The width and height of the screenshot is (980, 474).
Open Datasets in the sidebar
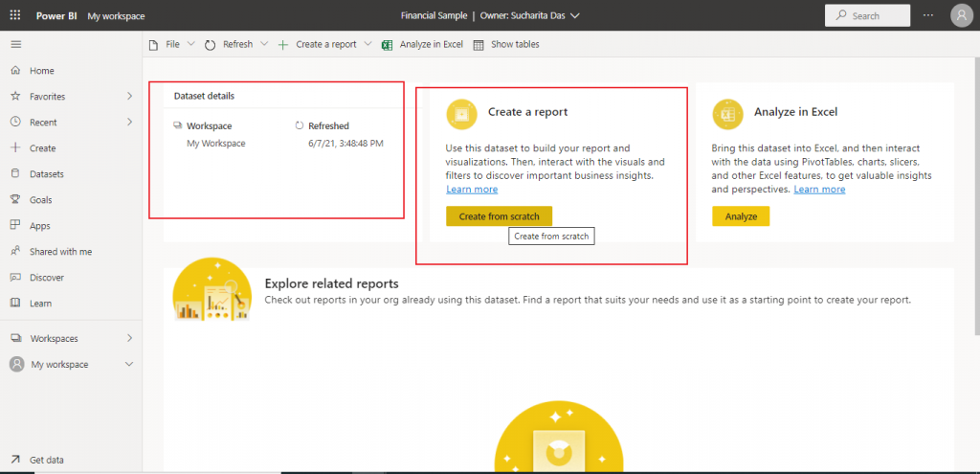pos(71,174)
